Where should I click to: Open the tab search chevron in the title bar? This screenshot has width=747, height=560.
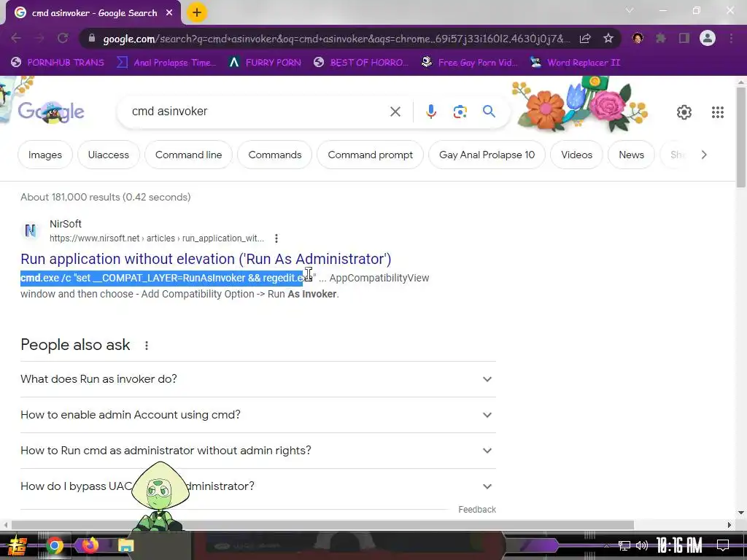(x=630, y=10)
